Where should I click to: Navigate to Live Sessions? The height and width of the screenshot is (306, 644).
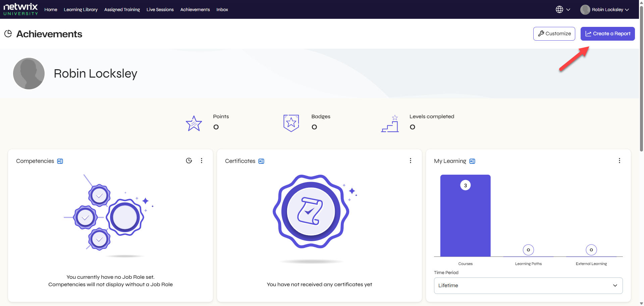coord(160,9)
